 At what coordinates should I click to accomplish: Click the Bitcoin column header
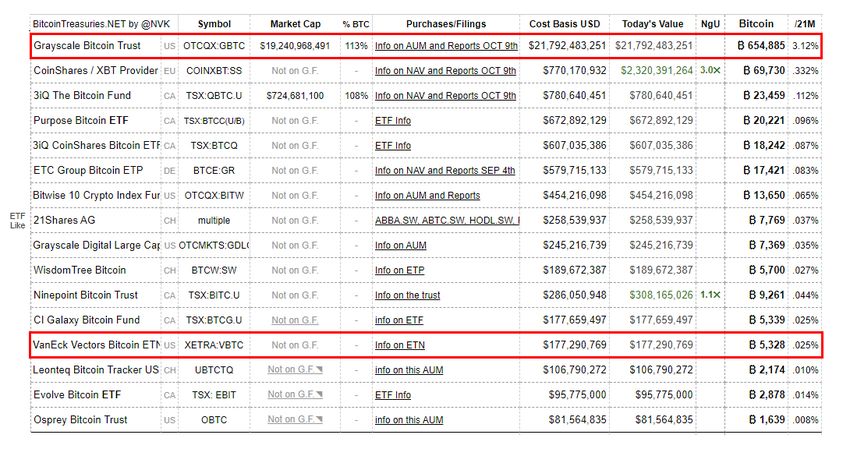click(756, 24)
